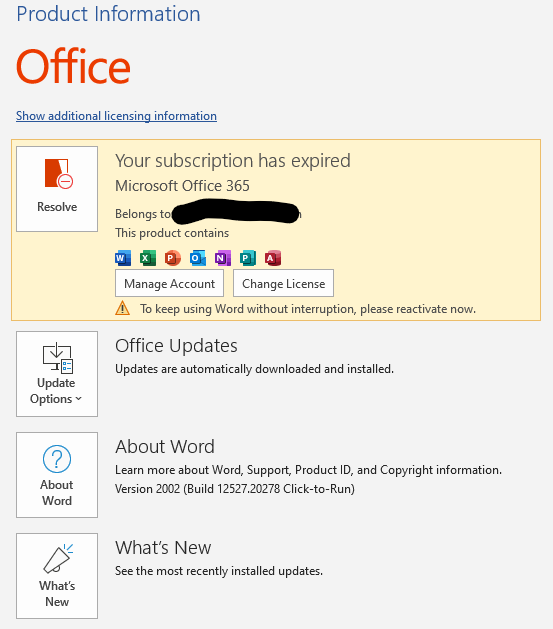Click the 'Version 2002 (Build 12527.20278 Click-to-Run)' text
This screenshot has height=629, width=553.
pos(235,489)
